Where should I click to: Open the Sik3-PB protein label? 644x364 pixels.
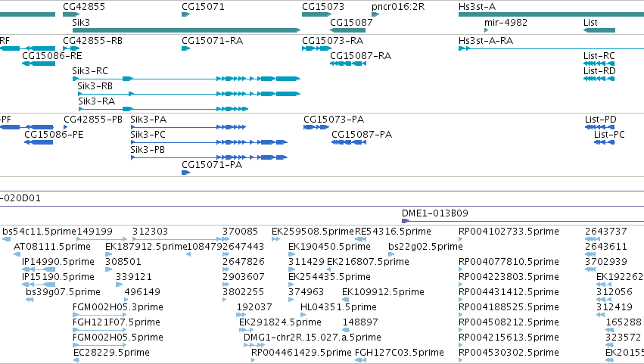148,150
